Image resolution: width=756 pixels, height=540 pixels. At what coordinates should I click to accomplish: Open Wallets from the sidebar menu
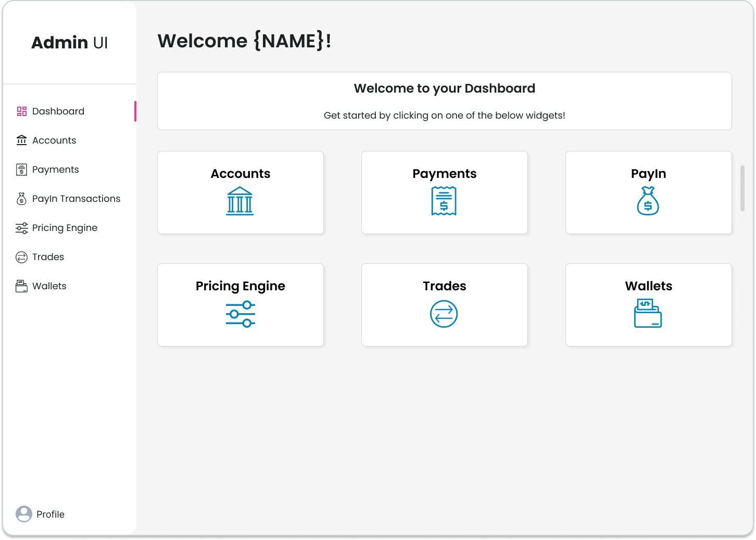pyautogui.click(x=49, y=286)
